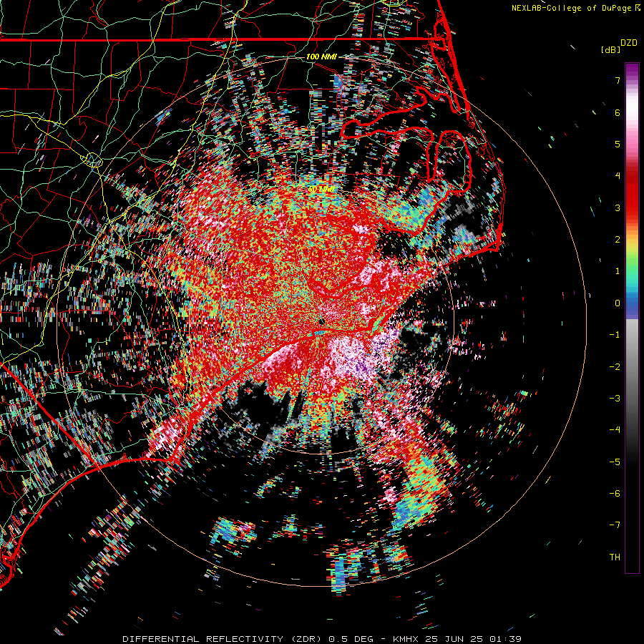This screenshot has height=644, width=644.
Task: Click the -5 tick on the scale
Action: [x=615, y=462]
